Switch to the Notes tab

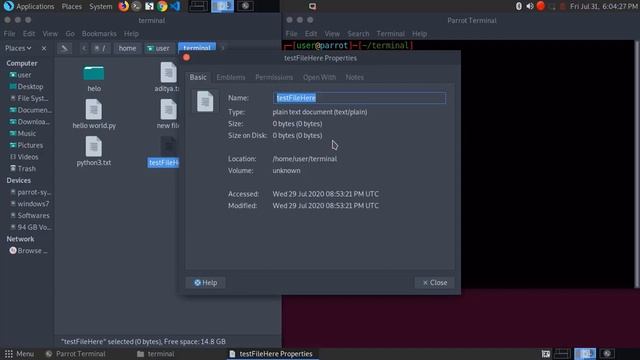click(x=354, y=77)
